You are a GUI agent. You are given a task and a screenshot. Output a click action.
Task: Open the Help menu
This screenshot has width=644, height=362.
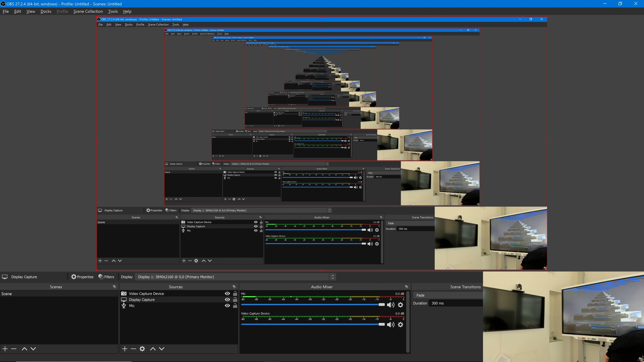(127, 12)
